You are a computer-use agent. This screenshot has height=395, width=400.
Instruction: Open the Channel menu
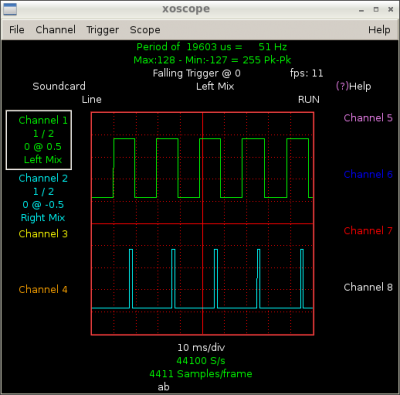coord(56,30)
